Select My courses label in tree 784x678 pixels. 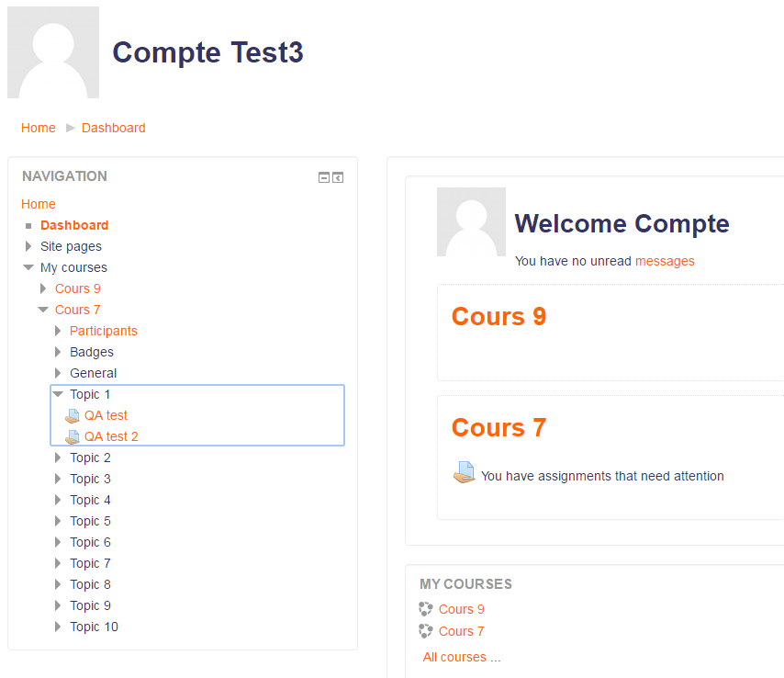(73, 267)
